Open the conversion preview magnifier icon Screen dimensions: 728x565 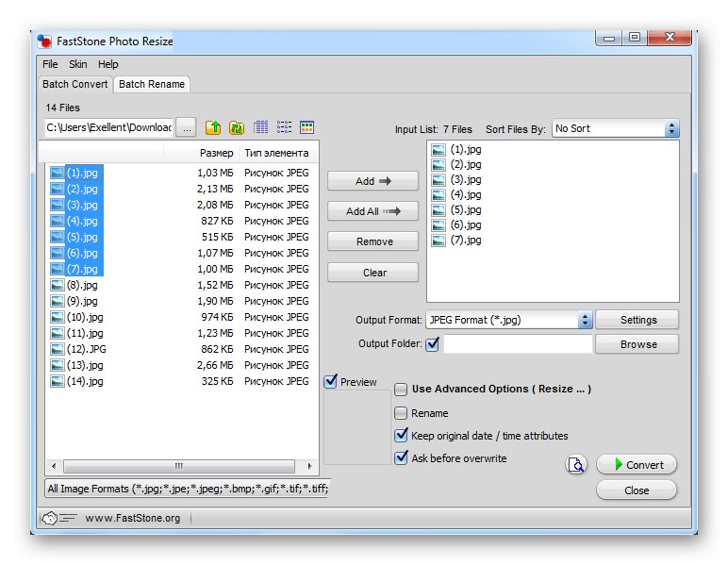[x=576, y=464]
